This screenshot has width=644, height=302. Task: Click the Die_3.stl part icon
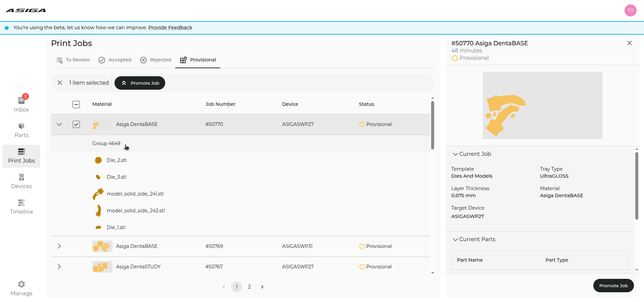(x=98, y=177)
